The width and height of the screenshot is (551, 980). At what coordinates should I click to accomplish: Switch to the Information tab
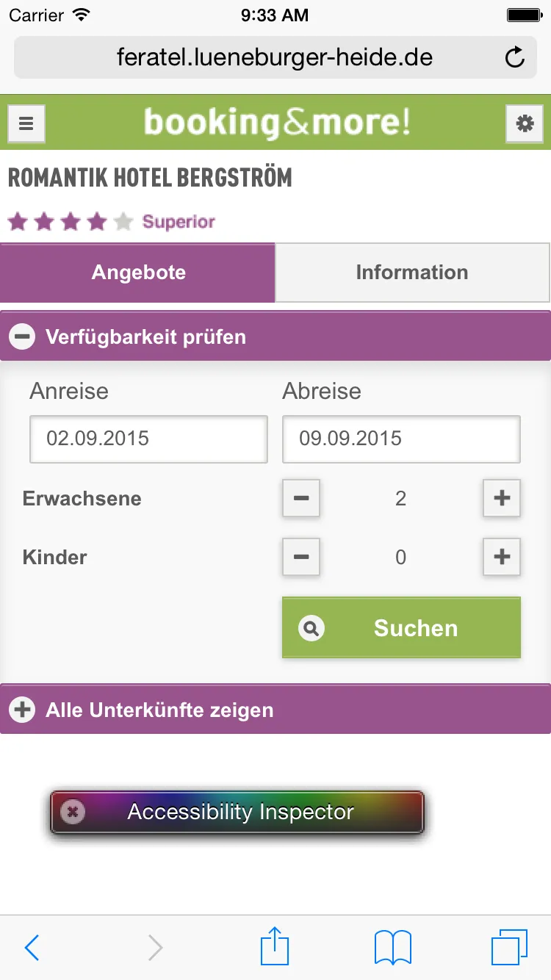coord(412,273)
